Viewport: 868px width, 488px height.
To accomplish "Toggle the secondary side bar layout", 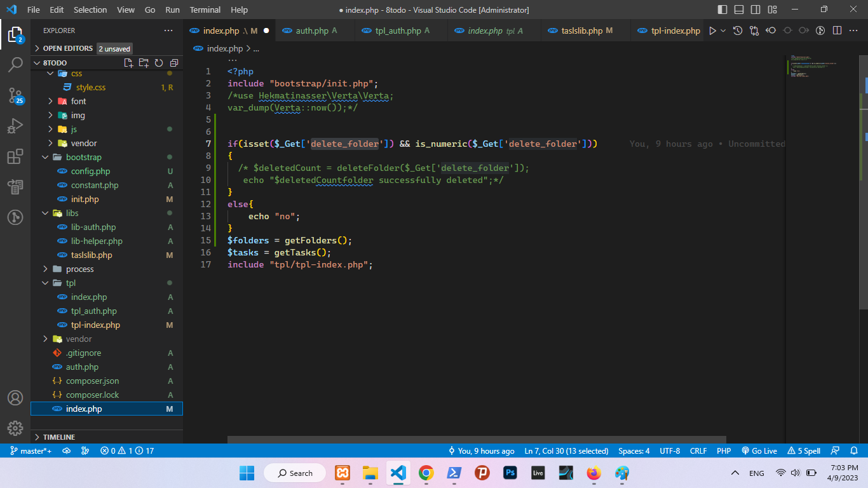I will click(x=756, y=10).
